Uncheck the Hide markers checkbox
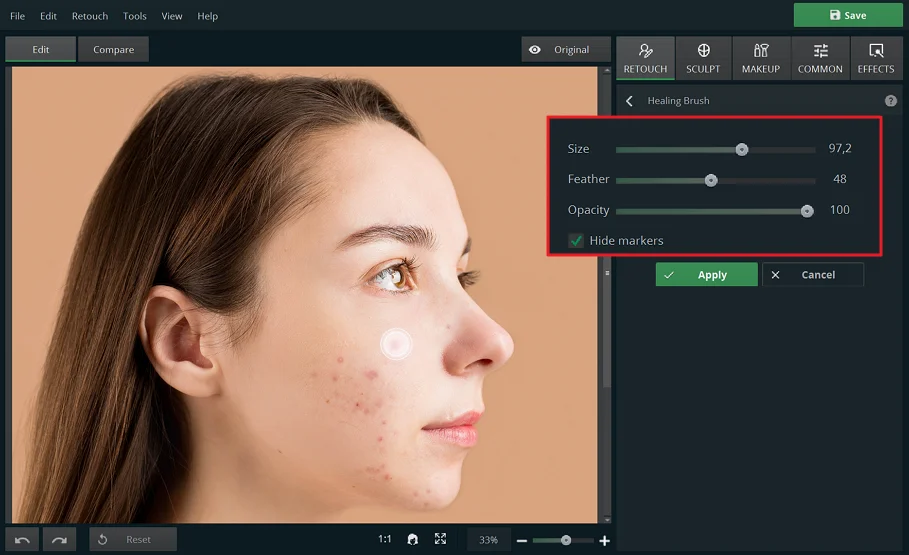The image size is (909, 555). 576,240
